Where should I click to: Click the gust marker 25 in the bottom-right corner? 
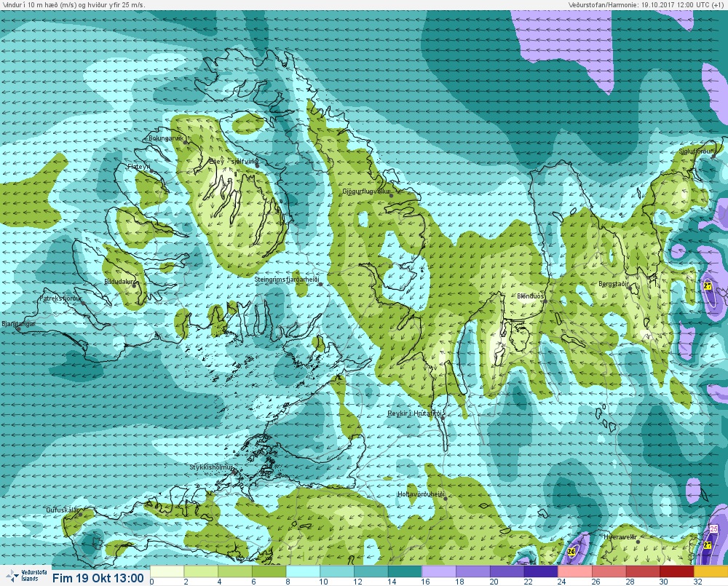click(x=713, y=529)
